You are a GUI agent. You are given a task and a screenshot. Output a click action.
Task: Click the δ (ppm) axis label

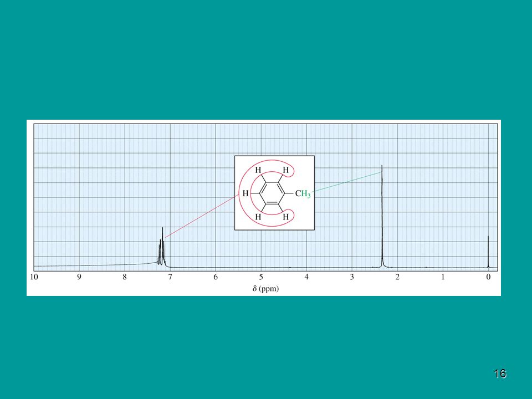point(265,289)
